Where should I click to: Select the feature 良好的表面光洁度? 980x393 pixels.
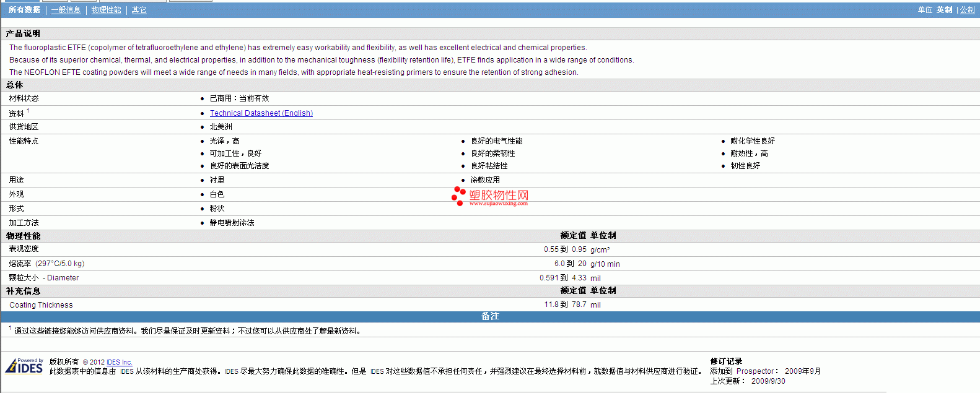tap(239, 166)
